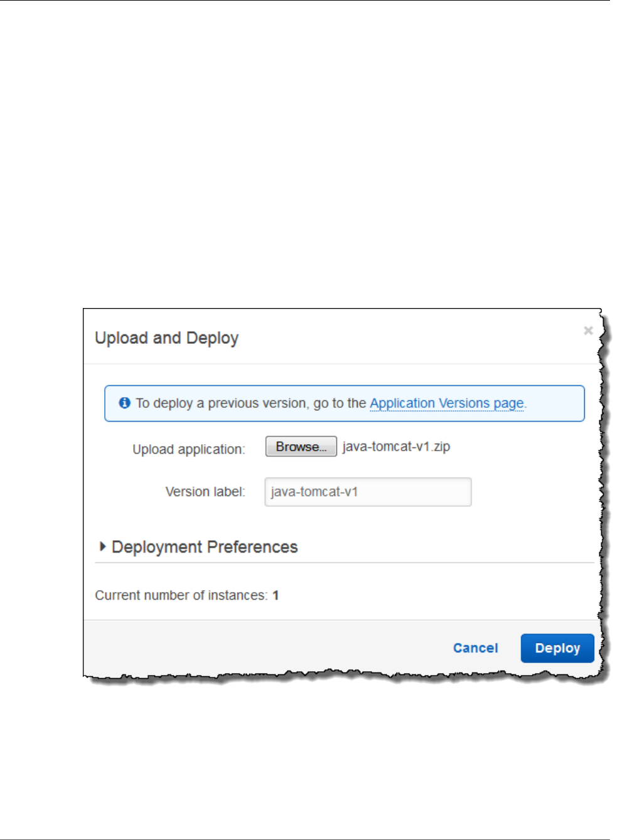Click Browse to choose an application file
Screen dimensions: 620x840
coord(301,447)
